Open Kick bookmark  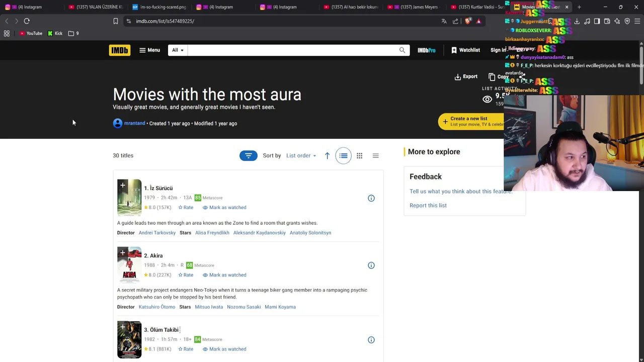[x=55, y=33]
